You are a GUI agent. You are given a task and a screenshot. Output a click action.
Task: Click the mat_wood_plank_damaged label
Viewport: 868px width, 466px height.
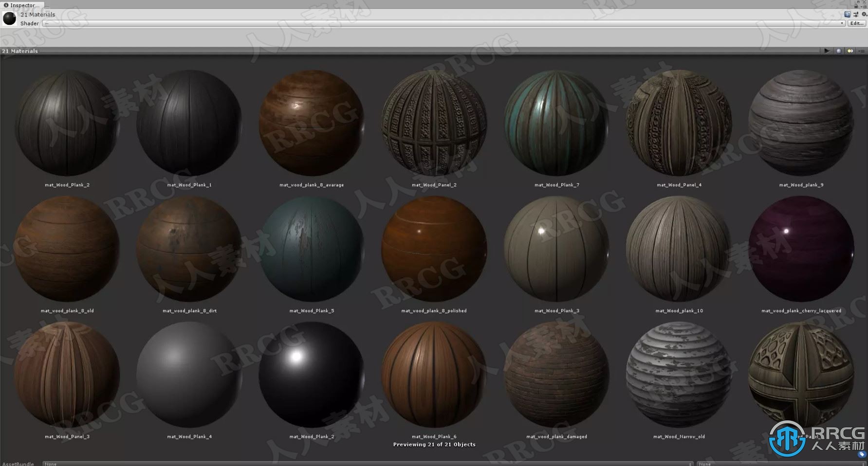(556, 437)
